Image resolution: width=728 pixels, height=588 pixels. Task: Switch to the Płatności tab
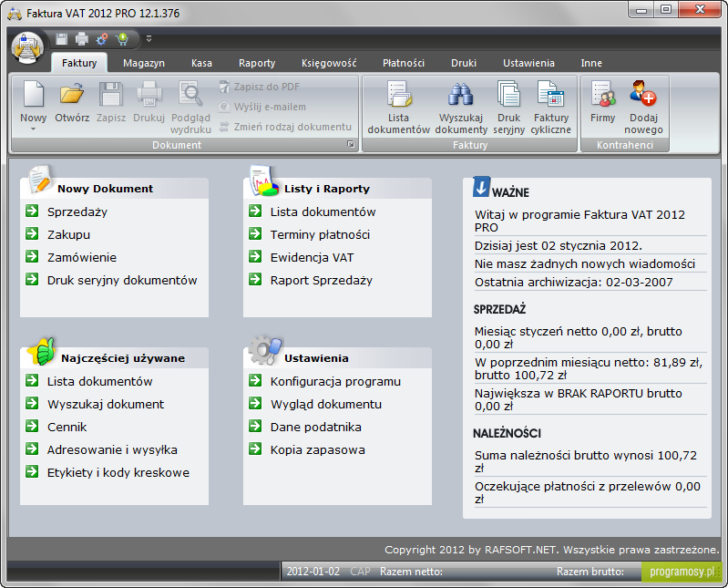[x=404, y=63]
